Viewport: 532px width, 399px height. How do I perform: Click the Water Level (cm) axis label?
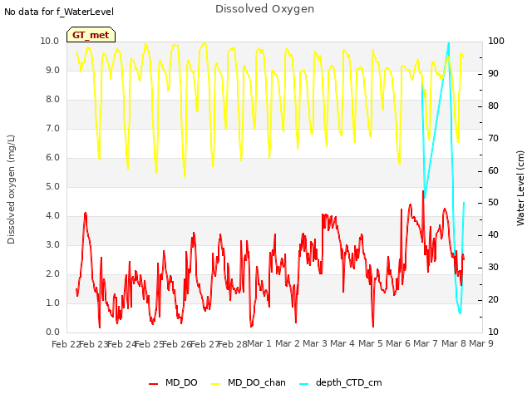(x=520, y=189)
